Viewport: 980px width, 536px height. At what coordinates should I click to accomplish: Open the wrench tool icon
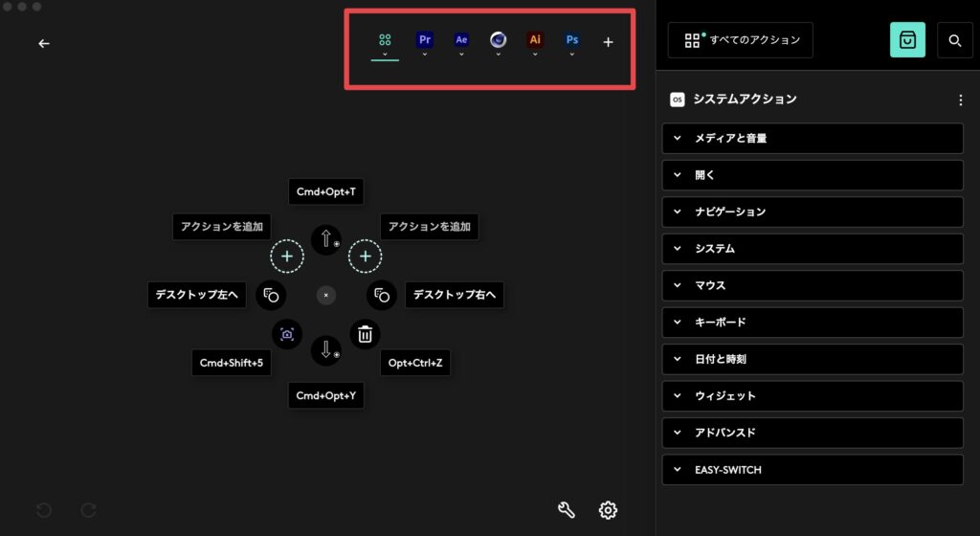(566, 510)
